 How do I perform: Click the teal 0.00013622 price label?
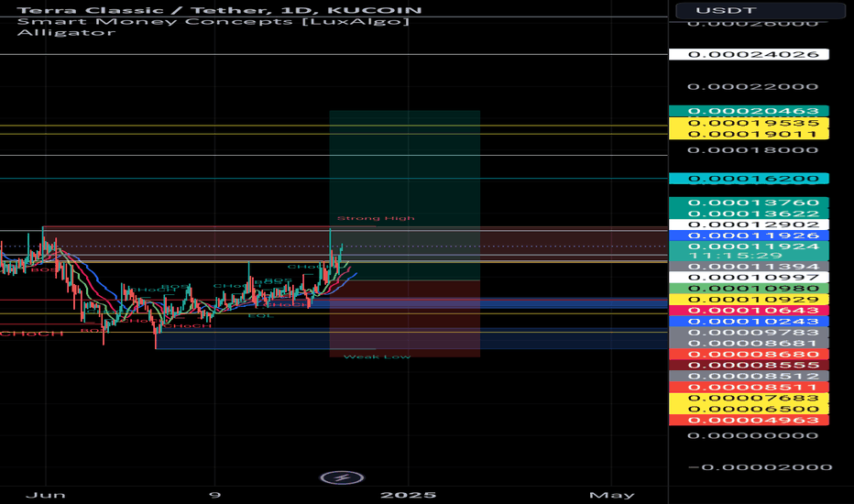coord(749,214)
